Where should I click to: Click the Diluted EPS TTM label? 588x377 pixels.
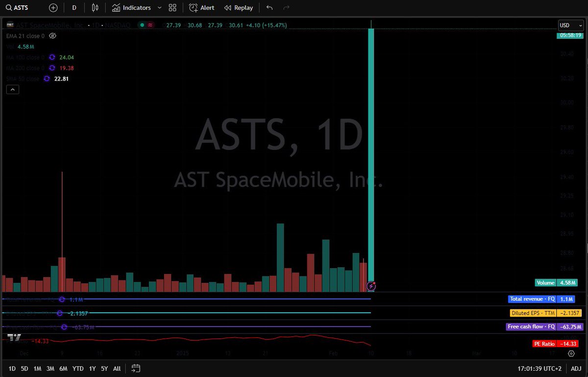(x=547, y=313)
